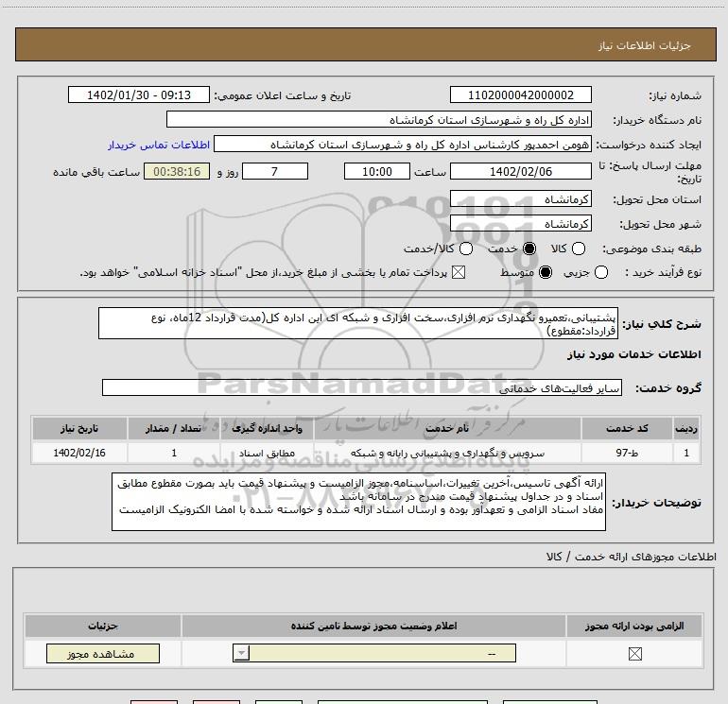
Task: Click the نام خدمت column header
Action: (447, 428)
